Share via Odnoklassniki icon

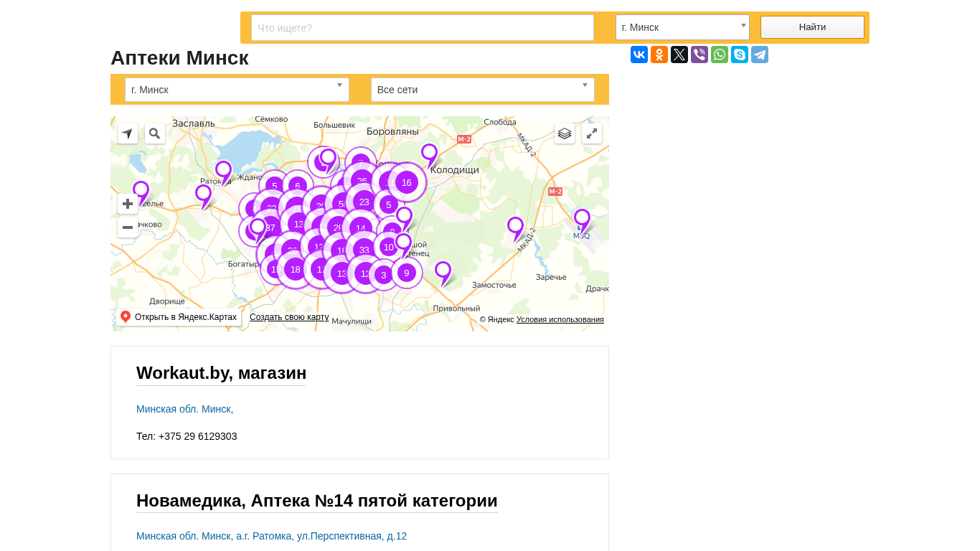[659, 55]
